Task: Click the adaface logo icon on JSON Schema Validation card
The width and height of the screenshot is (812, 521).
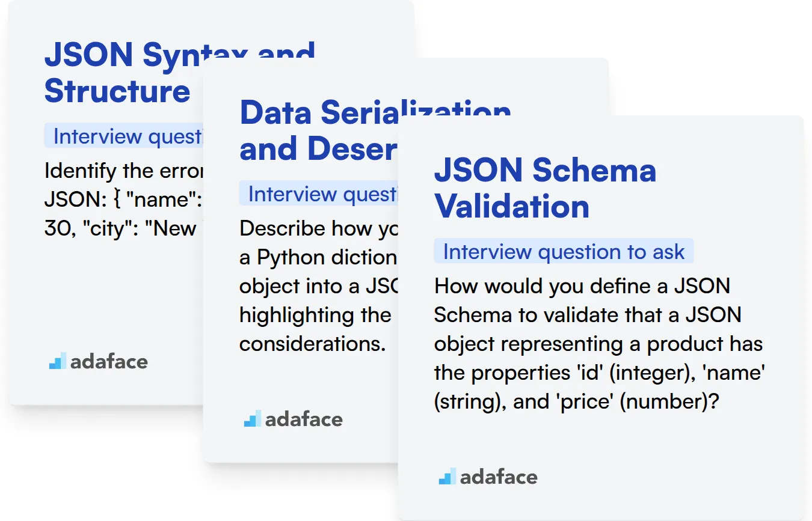Action: (447, 477)
